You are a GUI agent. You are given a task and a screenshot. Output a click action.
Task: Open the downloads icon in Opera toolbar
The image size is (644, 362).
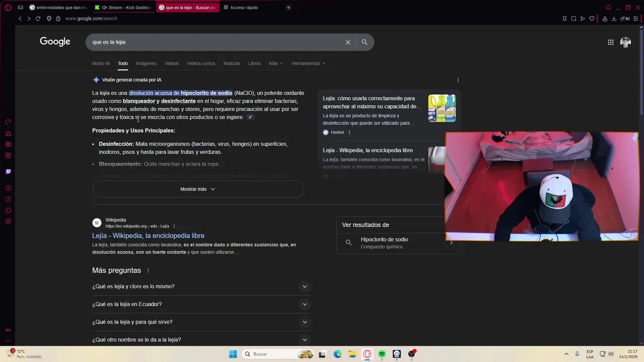pos(614,19)
